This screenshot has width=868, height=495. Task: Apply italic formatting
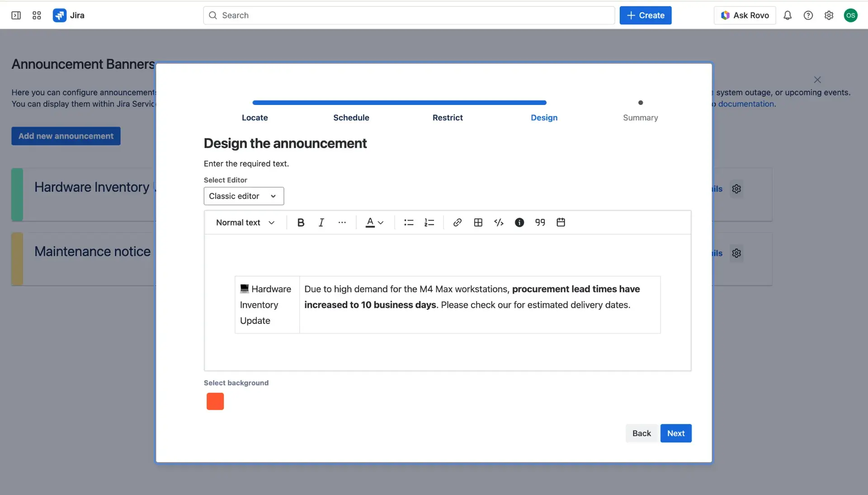coord(321,222)
